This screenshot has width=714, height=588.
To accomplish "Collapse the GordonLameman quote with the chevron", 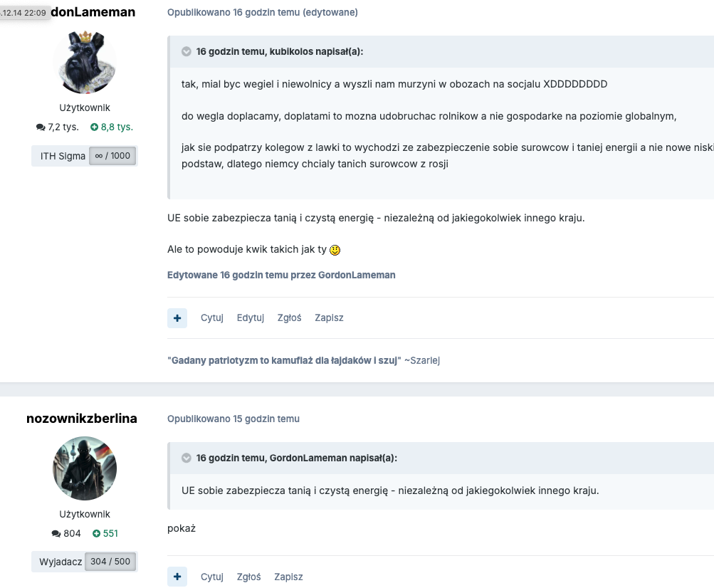I will 187,458.
